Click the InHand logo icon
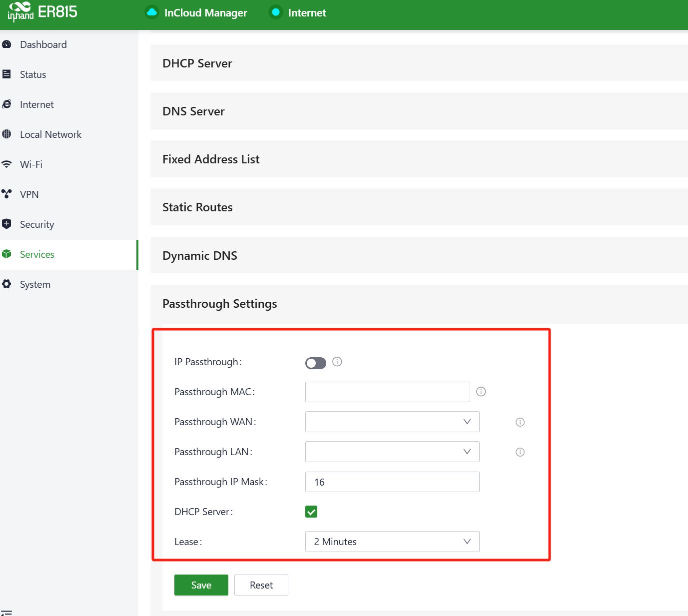This screenshot has width=688, height=616. pos(20,11)
